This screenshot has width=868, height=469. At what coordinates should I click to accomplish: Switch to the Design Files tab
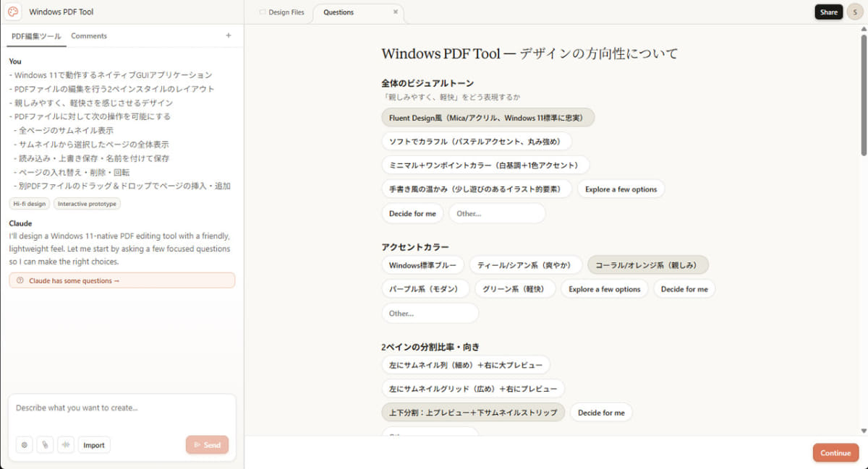282,12
